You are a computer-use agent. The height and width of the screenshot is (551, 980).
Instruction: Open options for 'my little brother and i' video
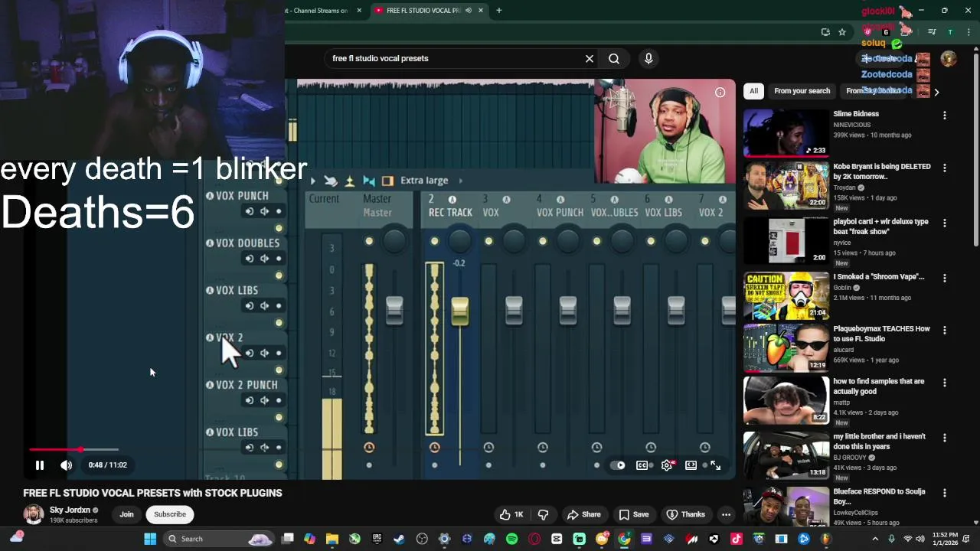coord(944,438)
